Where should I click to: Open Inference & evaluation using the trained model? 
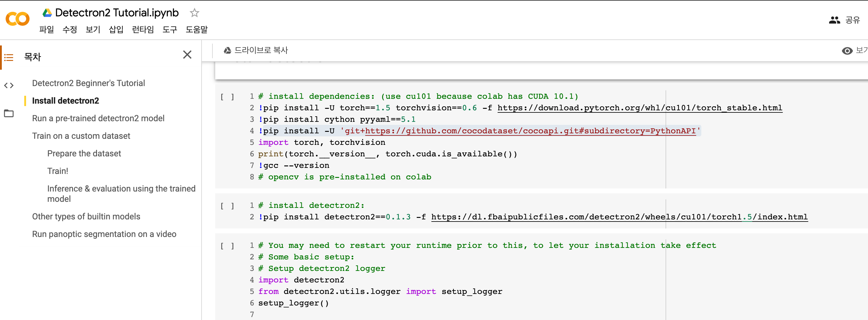tap(121, 194)
